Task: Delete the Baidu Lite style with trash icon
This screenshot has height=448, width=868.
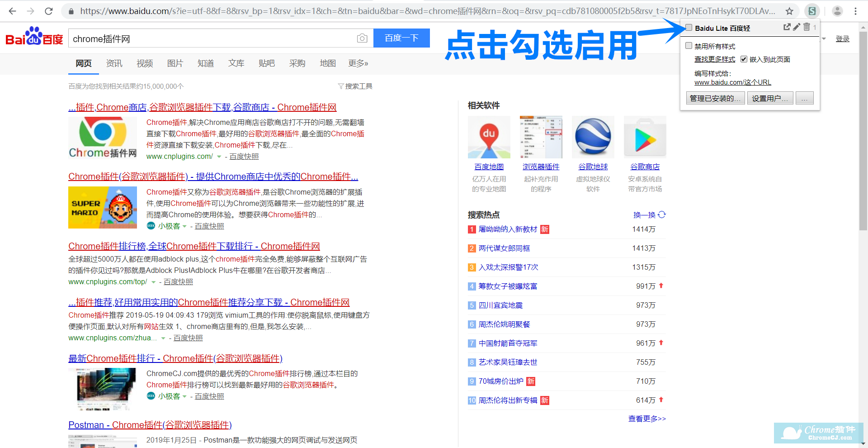Action: 807,27
